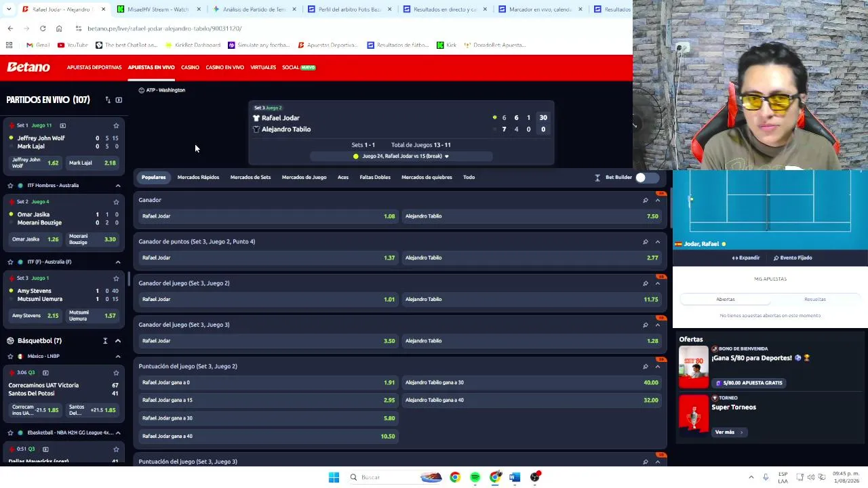Click the live stream icon on the Jeffrey John Wolf match
The height and width of the screenshot is (488, 868).
pos(62,125)
